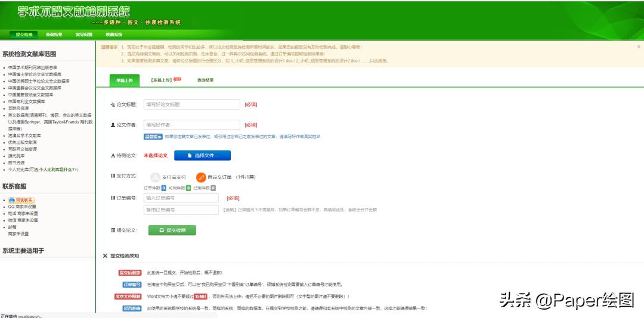Click the file icon inside 选择文件 button
Viewport: 644px width, 318px height.
tap(190, 155)
